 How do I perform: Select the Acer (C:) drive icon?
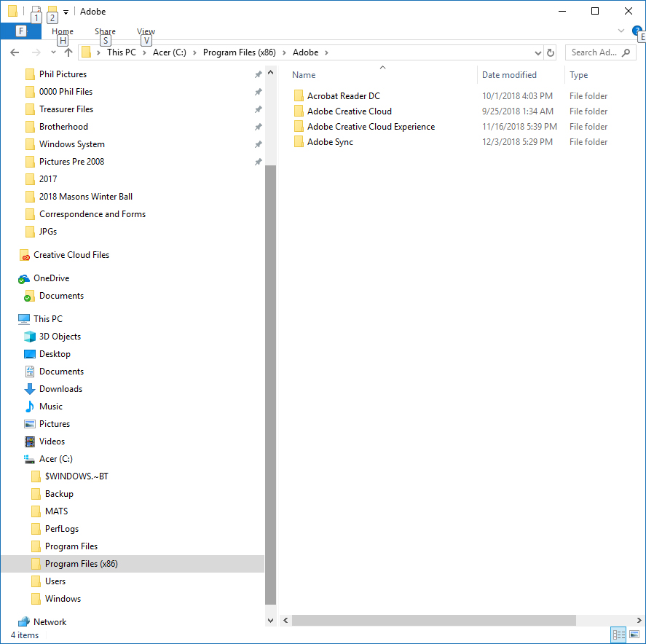coord(29,459)
